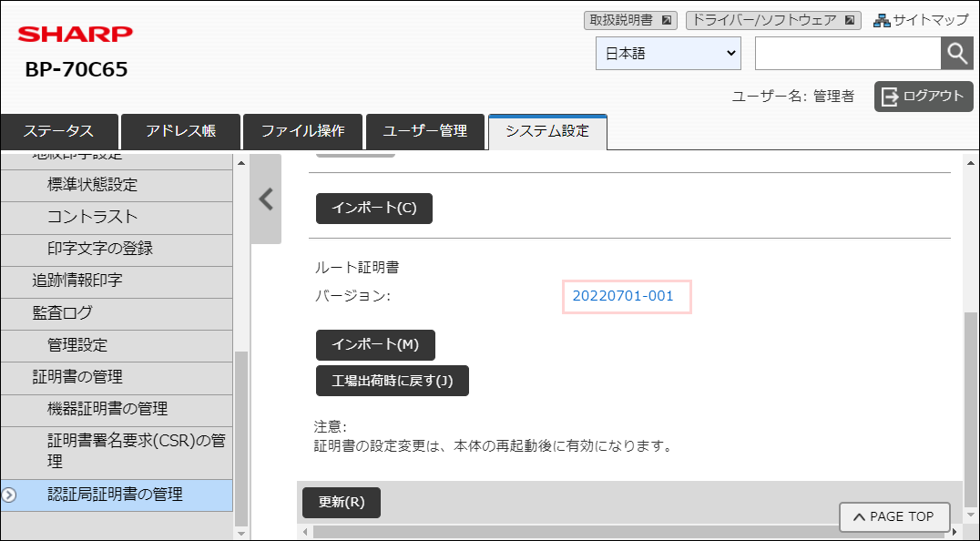Click the horizontal scrollbar left arrow

(306, 532)
